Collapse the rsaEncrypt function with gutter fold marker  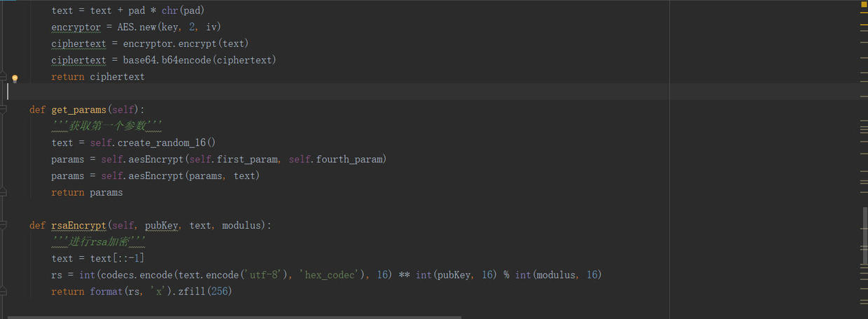click(4, 225)
